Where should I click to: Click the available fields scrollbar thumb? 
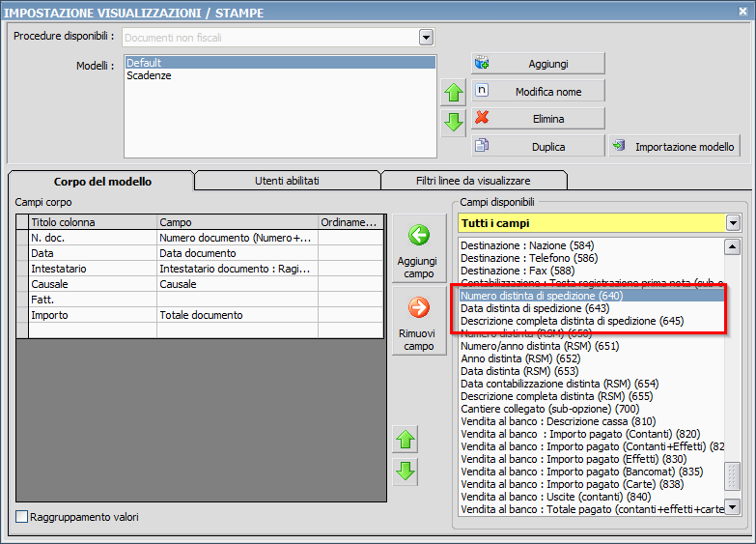732,477
